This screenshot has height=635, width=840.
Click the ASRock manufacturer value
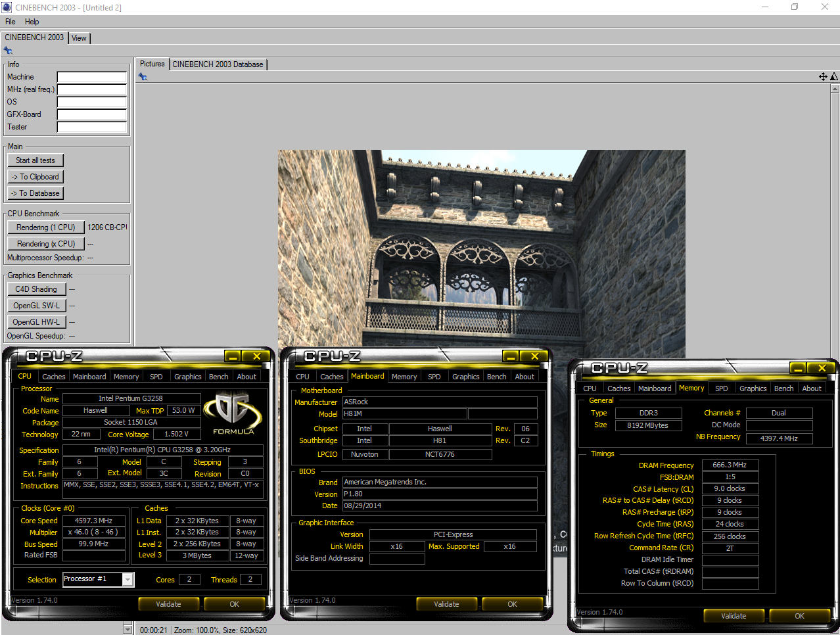coord(440,402)
